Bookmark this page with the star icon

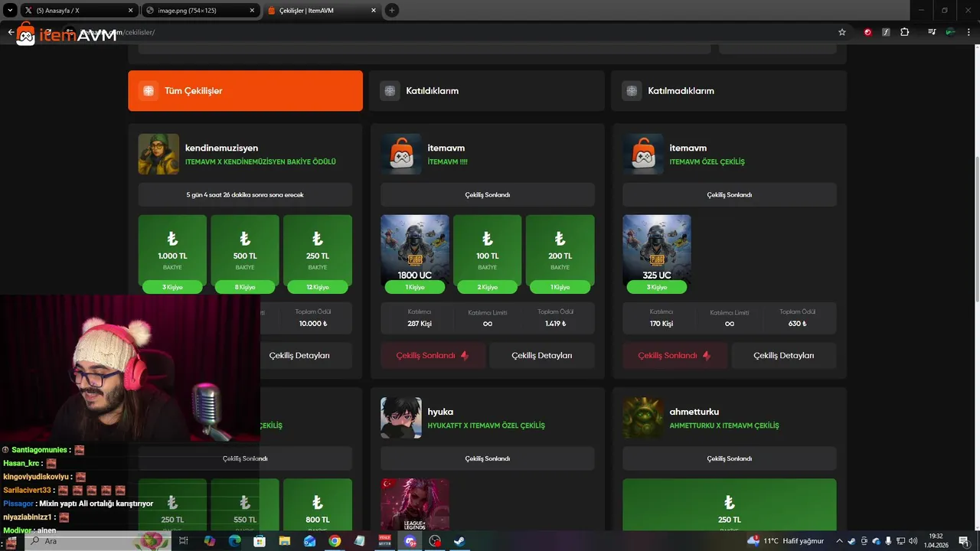[x=842, y=32]
